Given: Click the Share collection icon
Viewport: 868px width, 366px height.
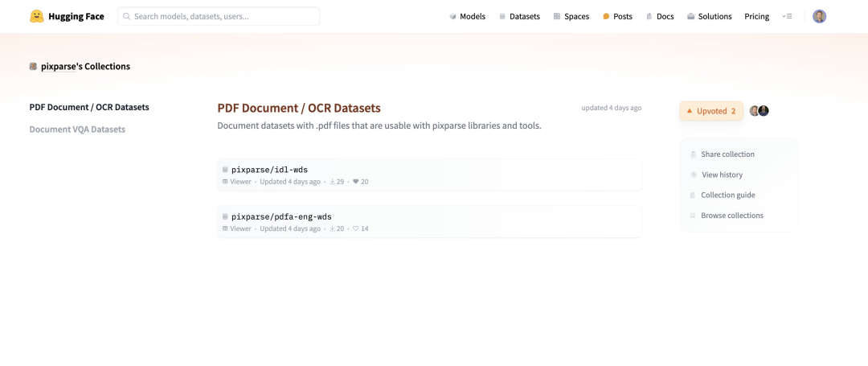Looking at the screenshot, I should pyautogui.click(x=693, y=154).
